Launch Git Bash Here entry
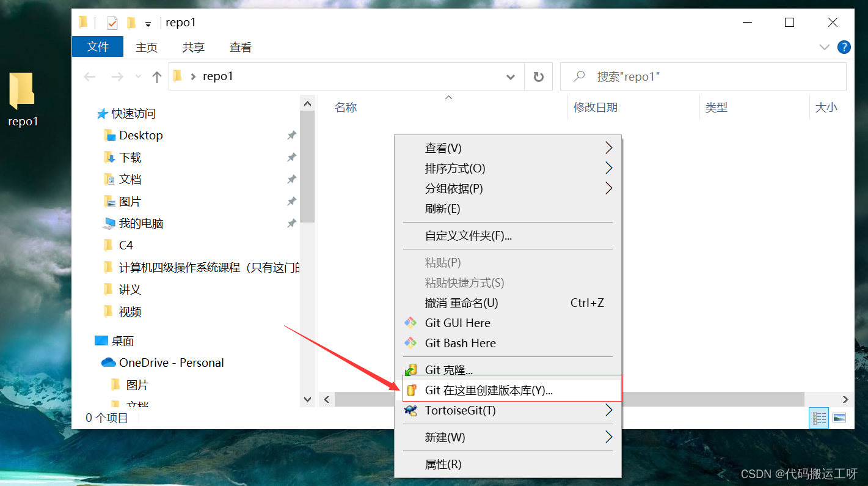 tap(508, 343)
